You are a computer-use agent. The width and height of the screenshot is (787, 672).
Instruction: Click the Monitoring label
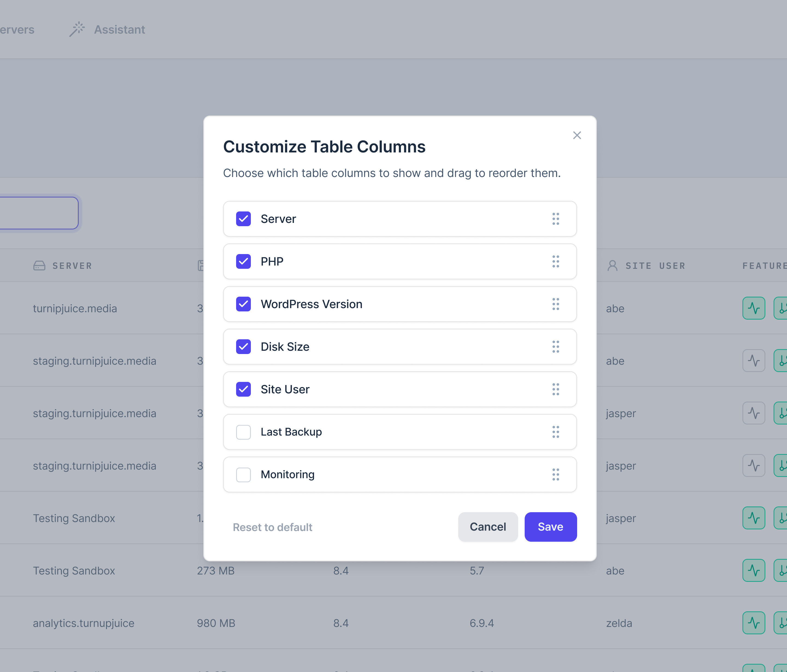tap(287, 474)
